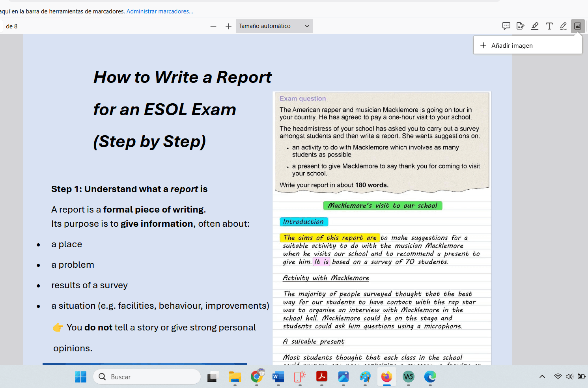Zoom out with the minus button
Viewport: 588px width, 388px height.
tap(213, 26)
